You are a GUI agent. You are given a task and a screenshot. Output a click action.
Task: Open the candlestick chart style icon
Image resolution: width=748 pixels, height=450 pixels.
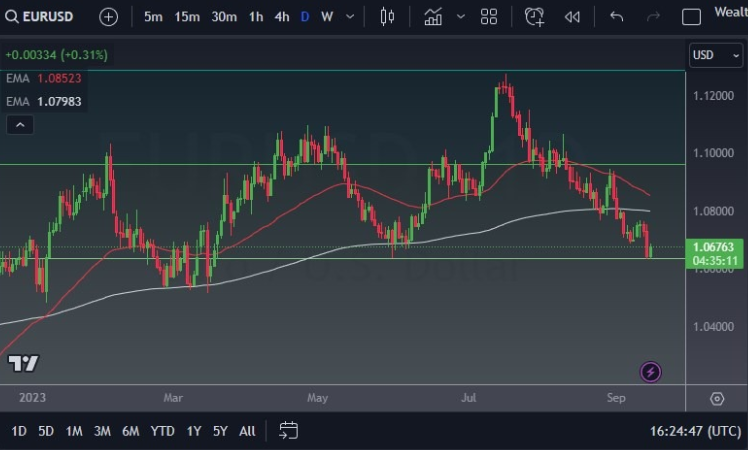388,17
